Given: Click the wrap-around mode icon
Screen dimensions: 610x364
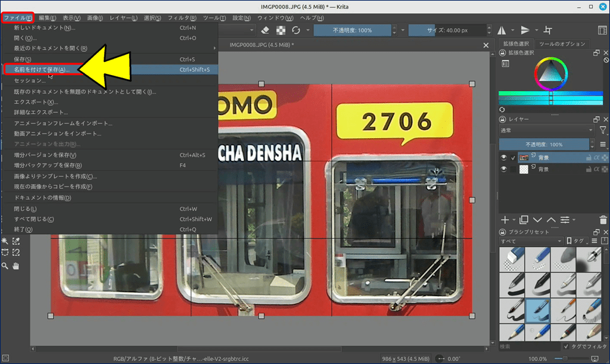Looking at the screenshot, I should [548, 30].
